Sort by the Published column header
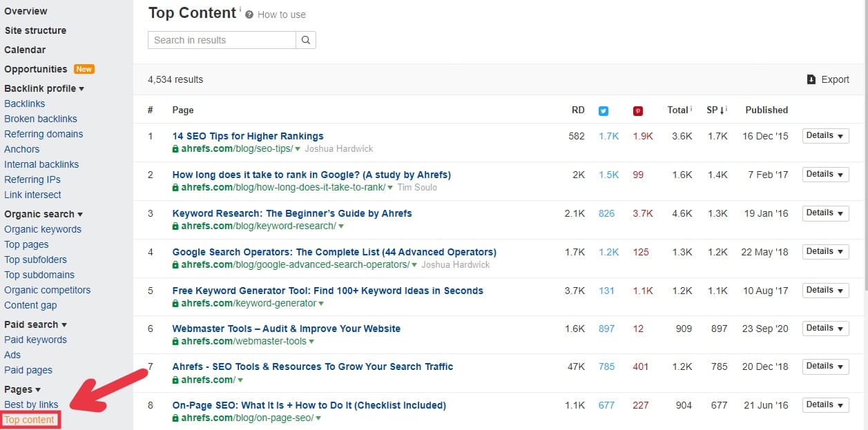The height and width of the screenshot is (430, 868). 766,110
